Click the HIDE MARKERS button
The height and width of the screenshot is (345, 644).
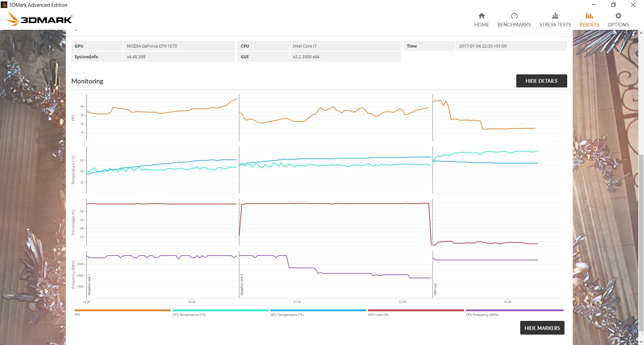[x=542, y=328]
